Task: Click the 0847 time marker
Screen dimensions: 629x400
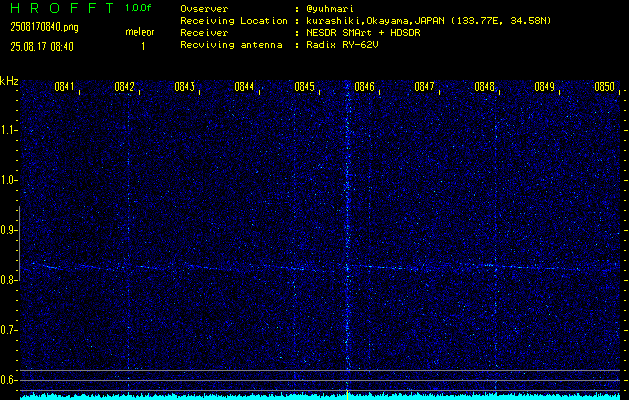Action: pos(424,87)
